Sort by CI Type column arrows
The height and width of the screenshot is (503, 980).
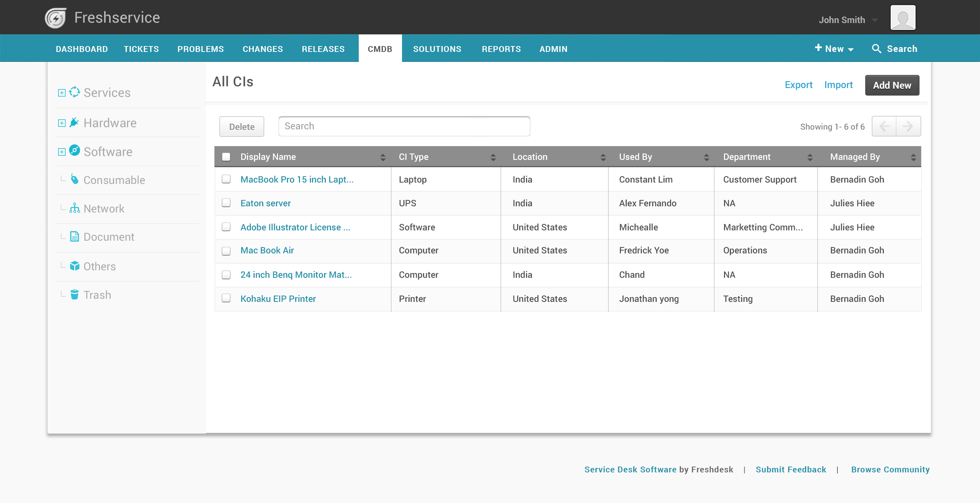point(493,157)
